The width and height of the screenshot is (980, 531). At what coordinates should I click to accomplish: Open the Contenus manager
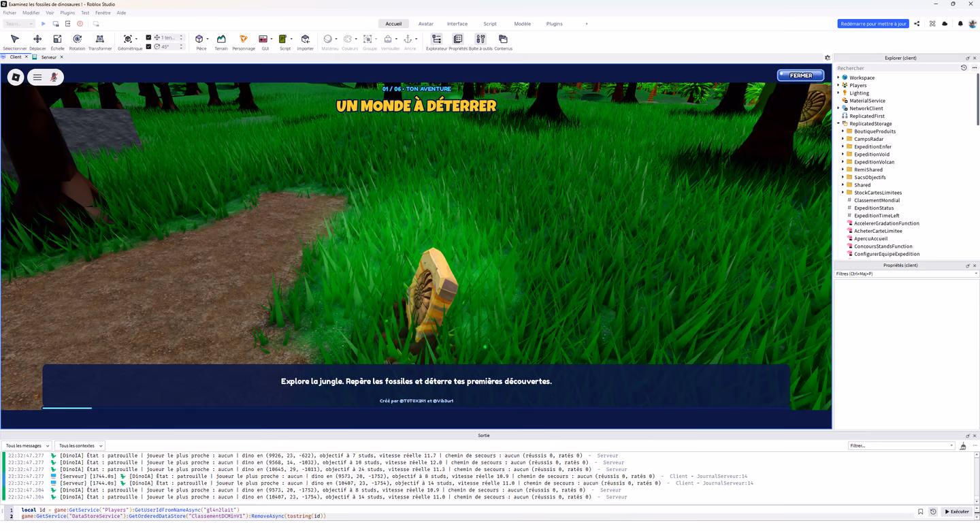(x=503, y=42)
